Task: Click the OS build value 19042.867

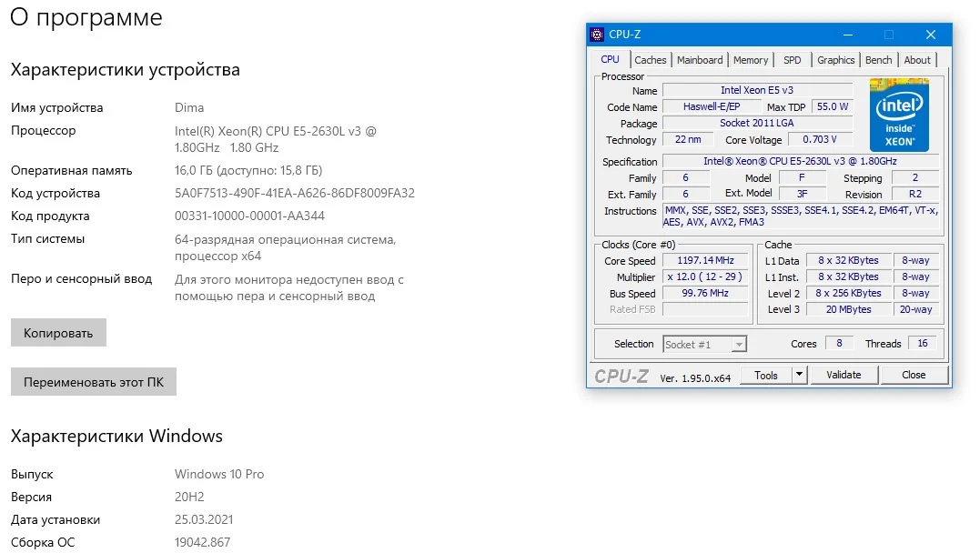Action: (203, 542)
